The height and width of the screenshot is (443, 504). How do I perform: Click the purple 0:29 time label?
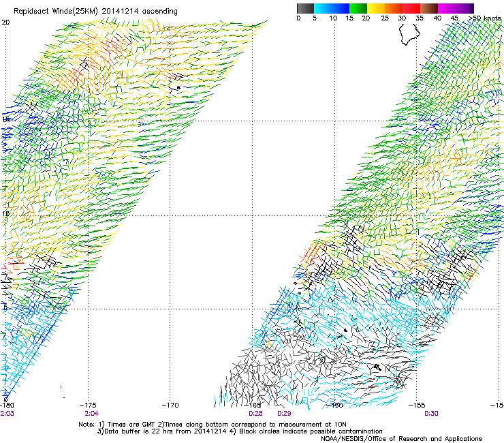(x=284, y=414)
